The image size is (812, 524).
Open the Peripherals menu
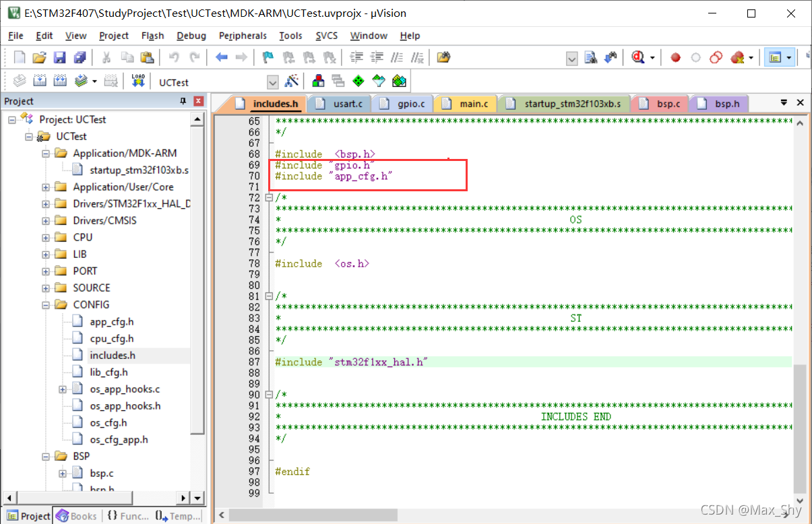(x=243, y=36)
